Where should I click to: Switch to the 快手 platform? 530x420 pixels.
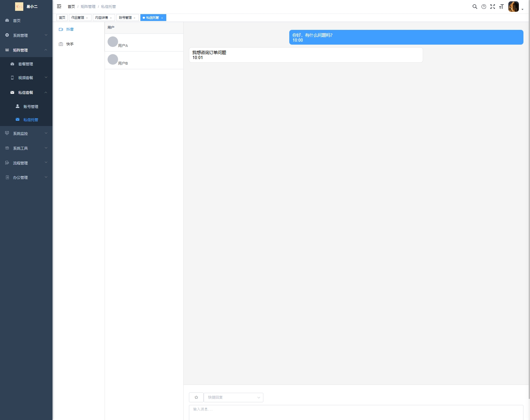click(x=70, y=44)
